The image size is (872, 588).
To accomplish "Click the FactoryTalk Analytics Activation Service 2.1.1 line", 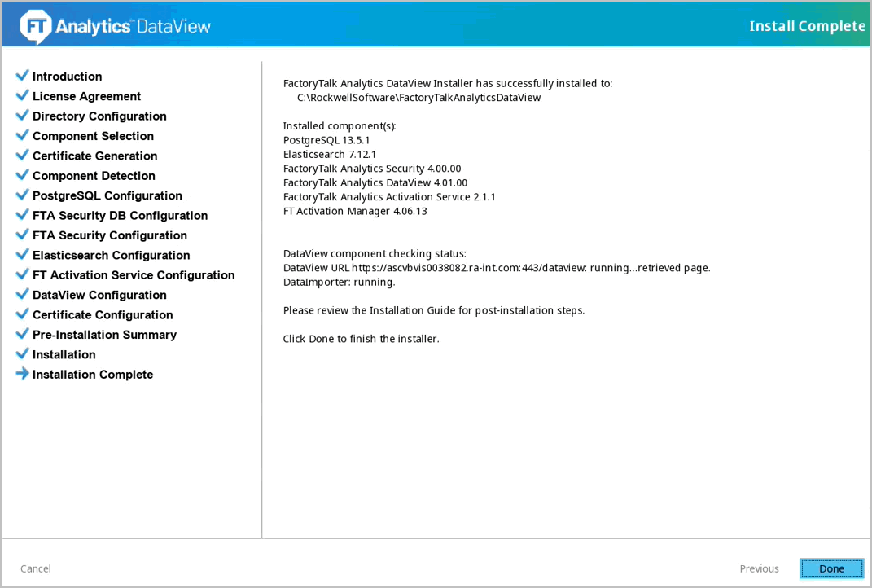I will point(389,197).
